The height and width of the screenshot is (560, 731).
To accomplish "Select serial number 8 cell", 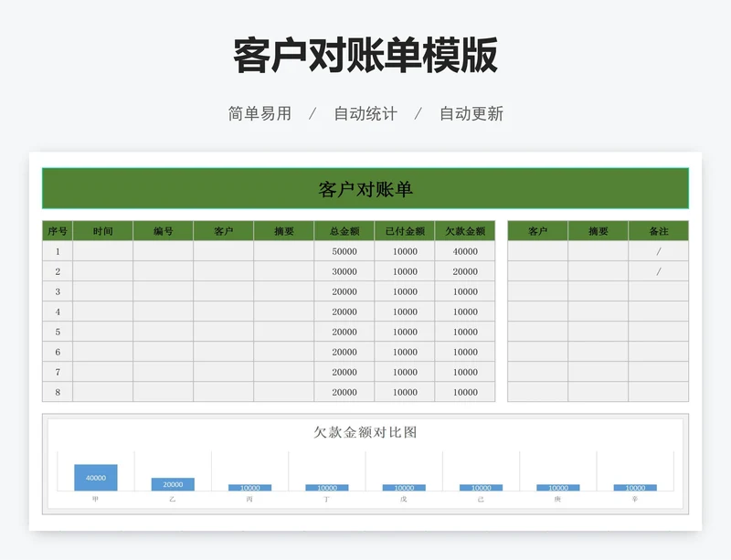I will point(58,392).
